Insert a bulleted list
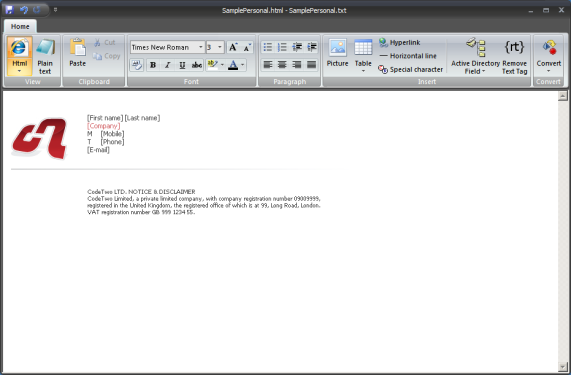Screen dimensions: 571x375 click(268, 47)
